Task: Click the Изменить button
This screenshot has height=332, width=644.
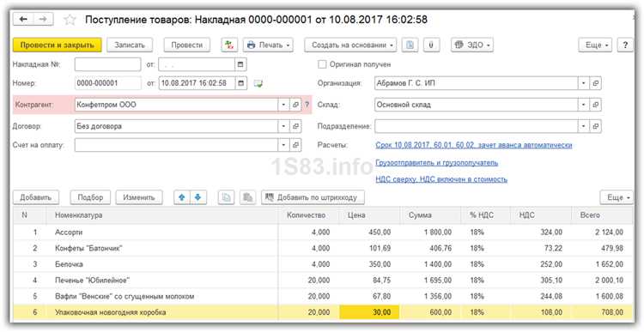Action: pos(139,197)
